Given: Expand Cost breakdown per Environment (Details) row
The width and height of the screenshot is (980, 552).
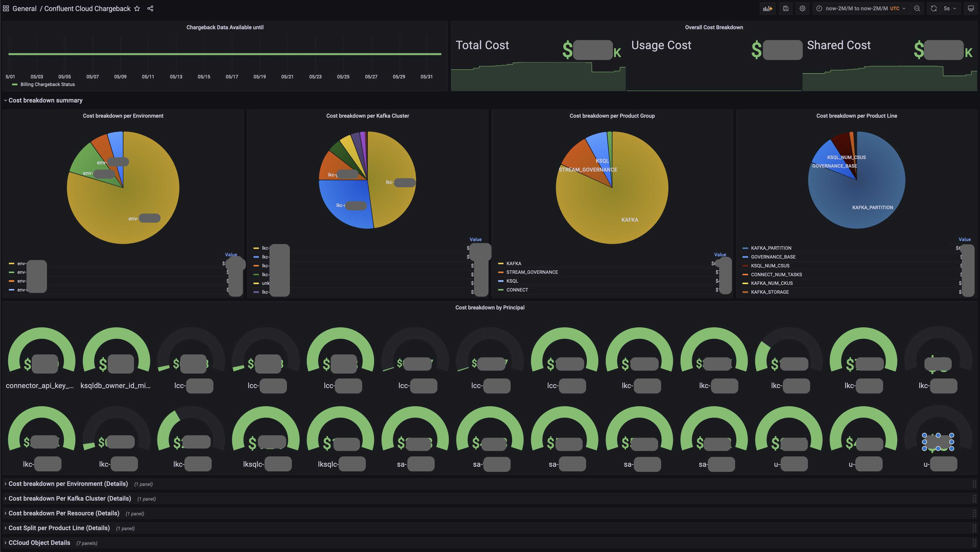Looking at the screenshot, I should click(68, 484).
